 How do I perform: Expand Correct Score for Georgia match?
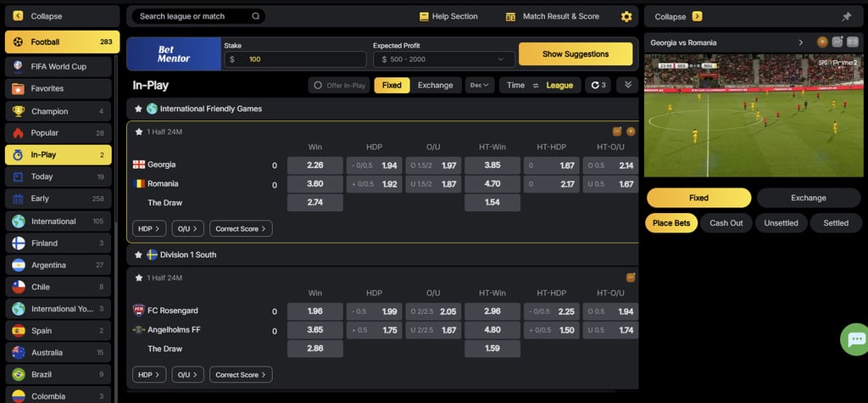[241, 228]
